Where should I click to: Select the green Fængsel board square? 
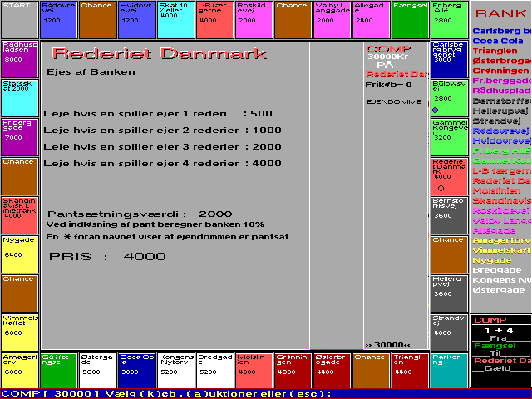pyautogui.click(x=410, y=20)
